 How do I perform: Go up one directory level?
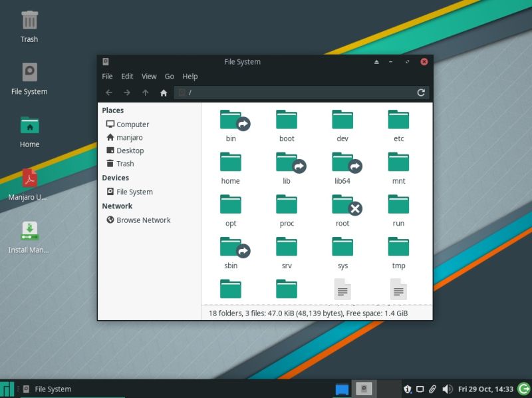145,93
